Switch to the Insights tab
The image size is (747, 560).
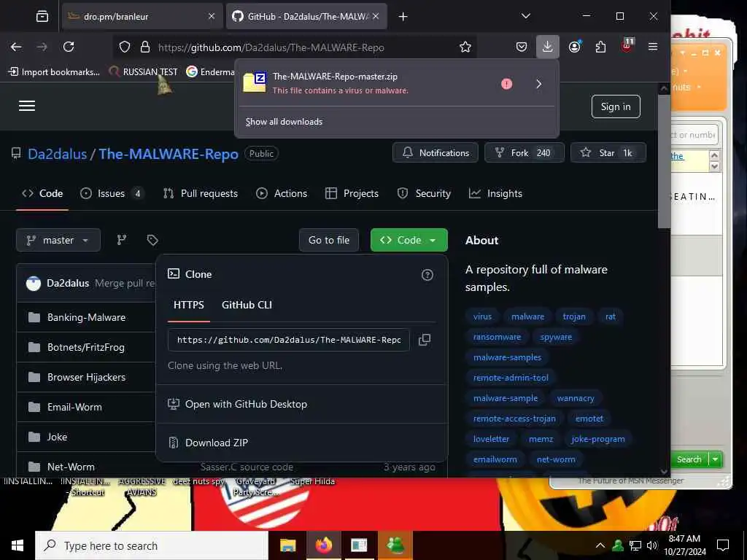pyautogui.click(x=495, y=193)
